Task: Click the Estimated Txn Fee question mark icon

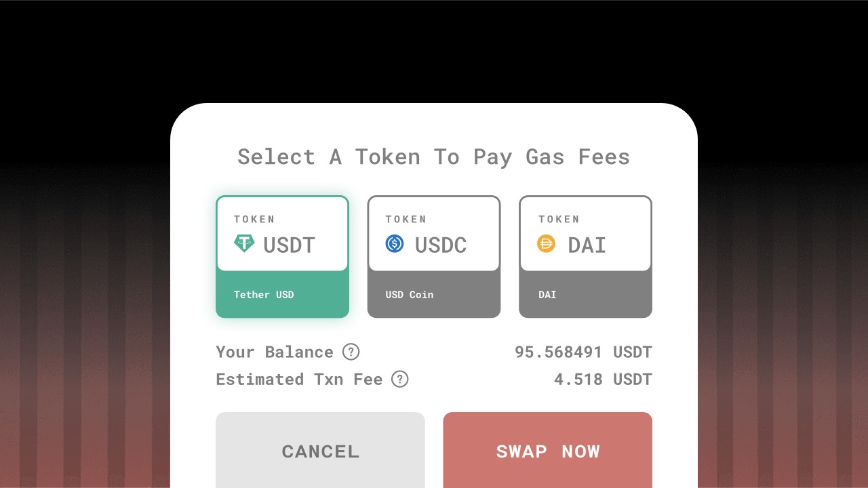Action: click(399, 380)
